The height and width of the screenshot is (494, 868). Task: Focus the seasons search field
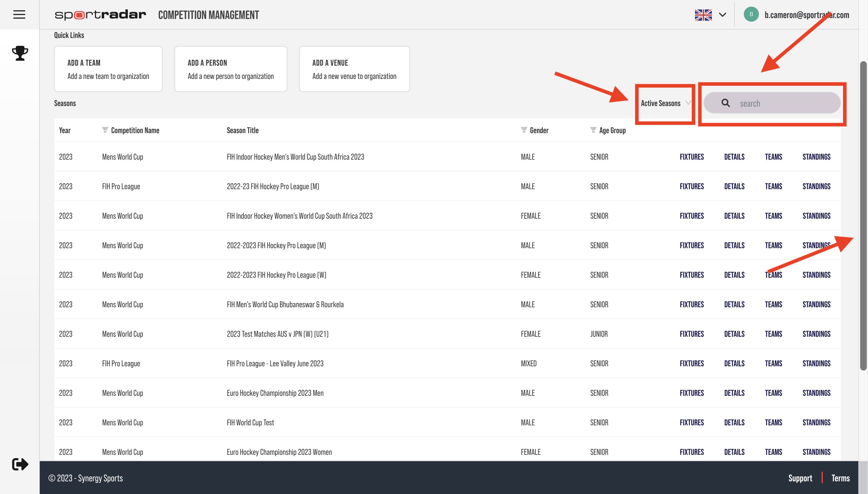(x=772, y=103)
